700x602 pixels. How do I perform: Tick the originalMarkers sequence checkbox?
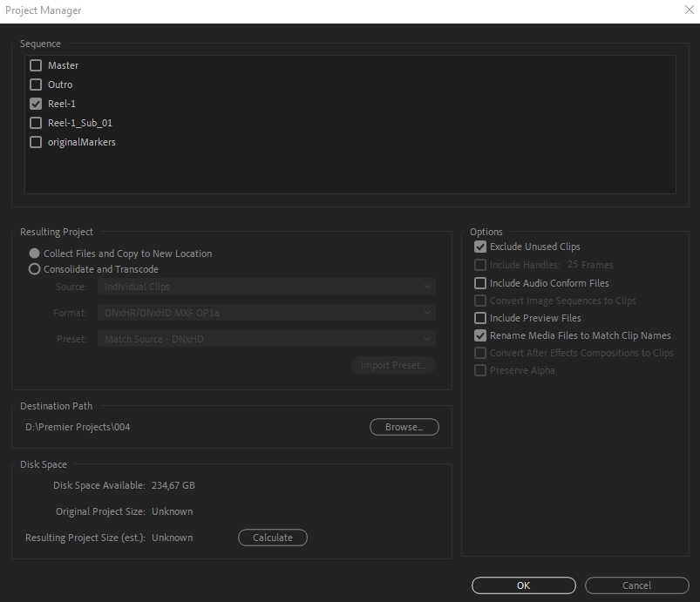point(36,142)
